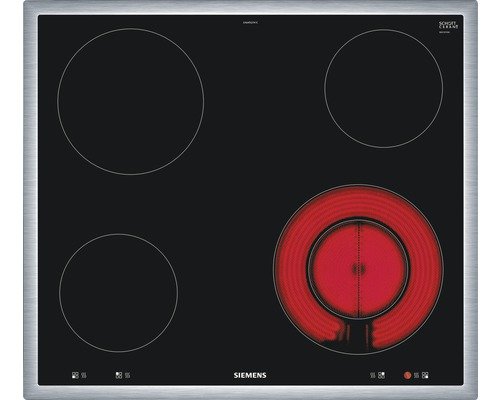
Task: Click the dark center of the glowing burner
Action: (359, 268)
